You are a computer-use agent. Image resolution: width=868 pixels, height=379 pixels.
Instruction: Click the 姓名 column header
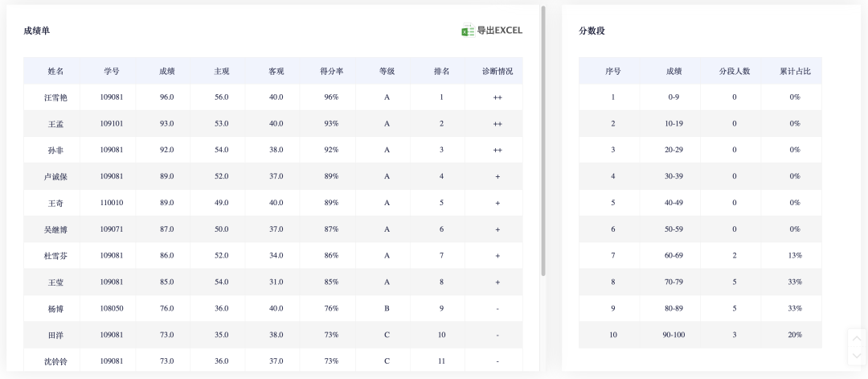click(55, 71)
